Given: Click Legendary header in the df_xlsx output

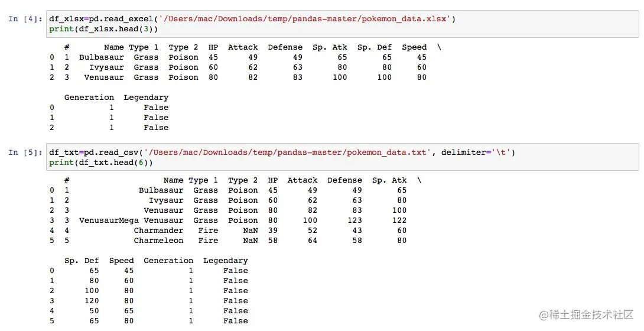Looking at the screenshot, I should (146, 98).
